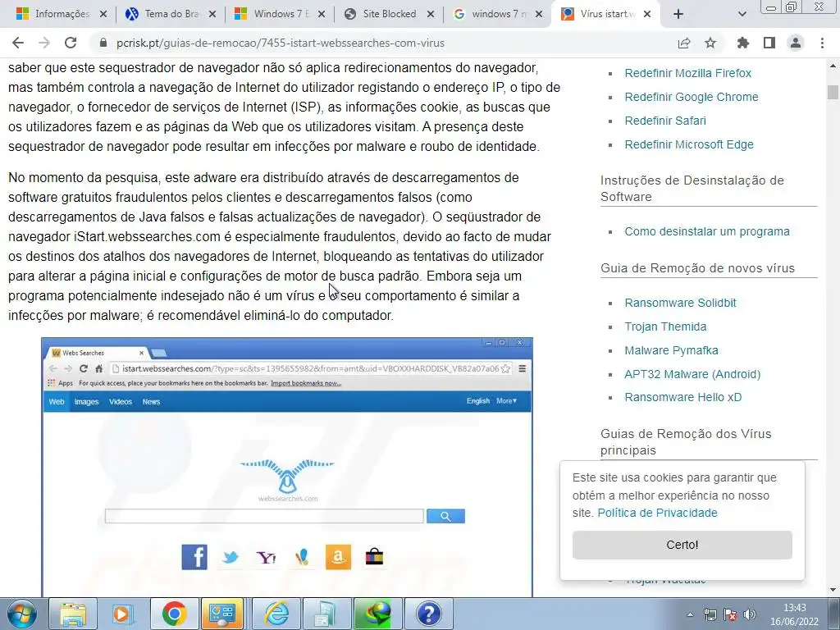Open Ransomware Solidbit link
840x630 pixels.
pos(680,303)
